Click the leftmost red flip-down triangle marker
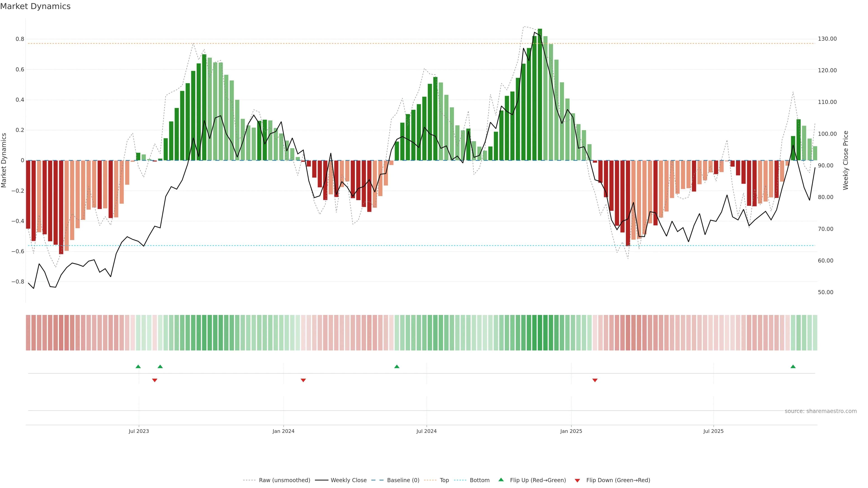This screenshot has width=868, height=488. [155, 380]
